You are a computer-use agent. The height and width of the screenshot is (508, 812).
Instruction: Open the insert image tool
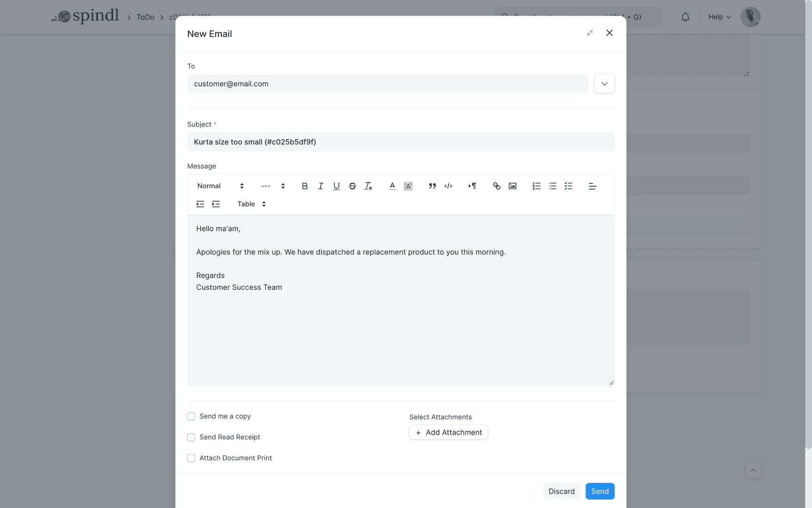[x=512, y=186]
